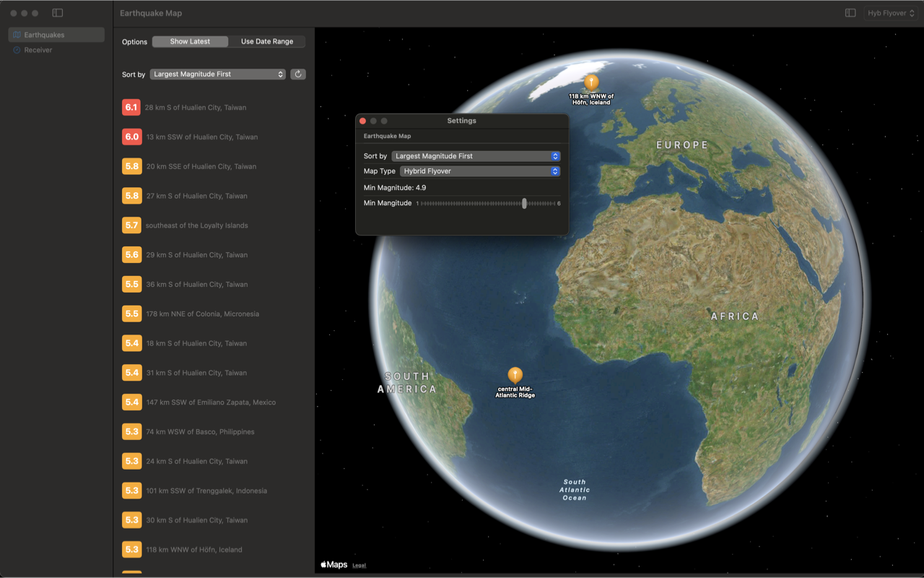Open the Legal link on the map
The height and width of the screenshot is (578, 924).
tap(359, 566)
